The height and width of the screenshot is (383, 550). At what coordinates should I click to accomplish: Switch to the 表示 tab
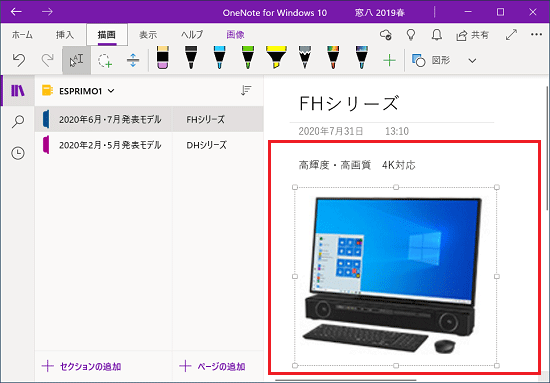click(x=148, y=35)
